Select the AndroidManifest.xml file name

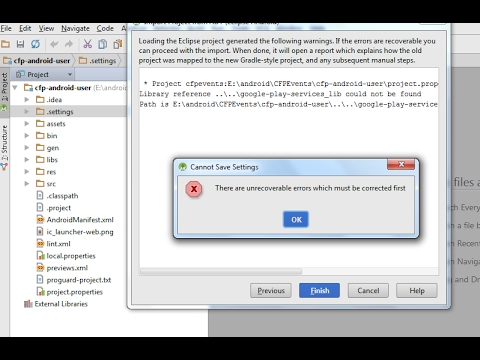tap(80, 220)
